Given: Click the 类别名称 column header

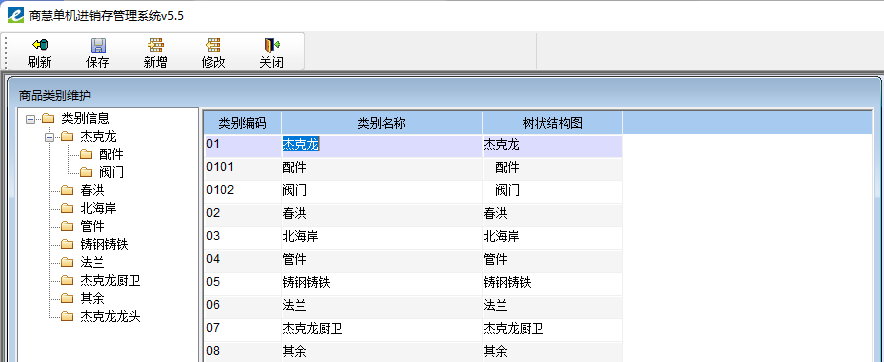Looking at the screenshot, I should [382, 123].
